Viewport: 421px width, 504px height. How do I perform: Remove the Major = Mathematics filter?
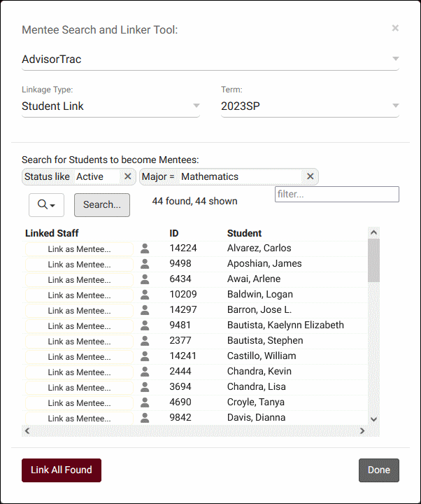pyautogui.click(x=311, y=177)
